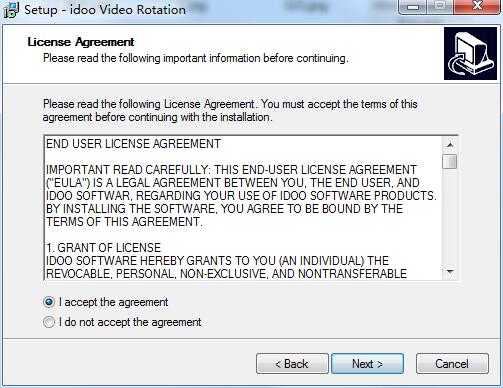The width and height of the screenshot is (503, 388).
Task: Minimize the setup window
Action: tap(413, 6)
